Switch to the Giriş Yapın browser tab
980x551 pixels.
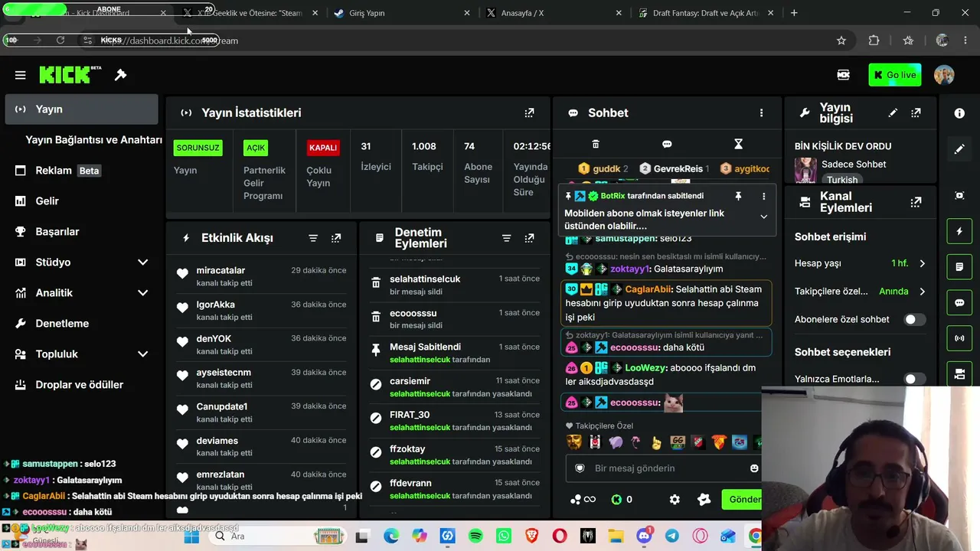click(x=400, y=13)
